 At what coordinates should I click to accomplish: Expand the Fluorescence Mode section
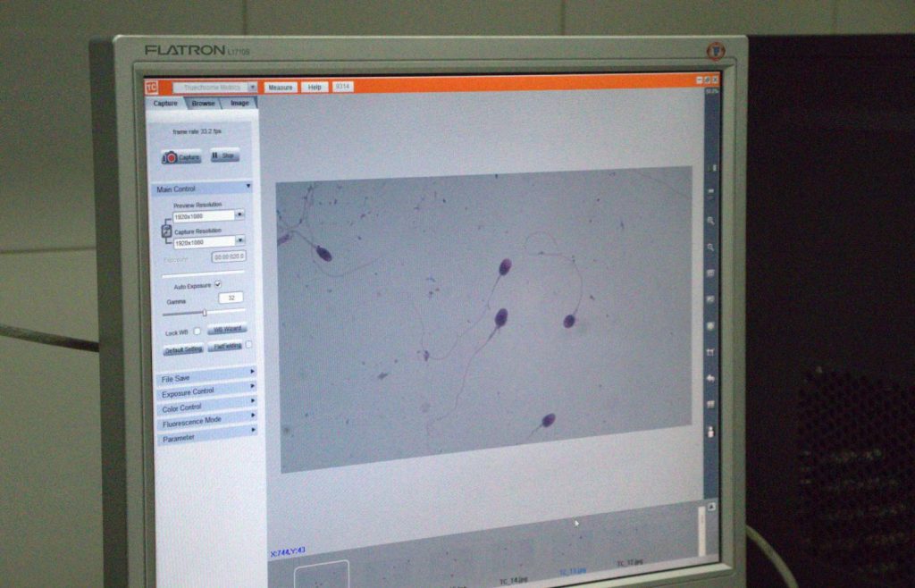click(207, 420)
